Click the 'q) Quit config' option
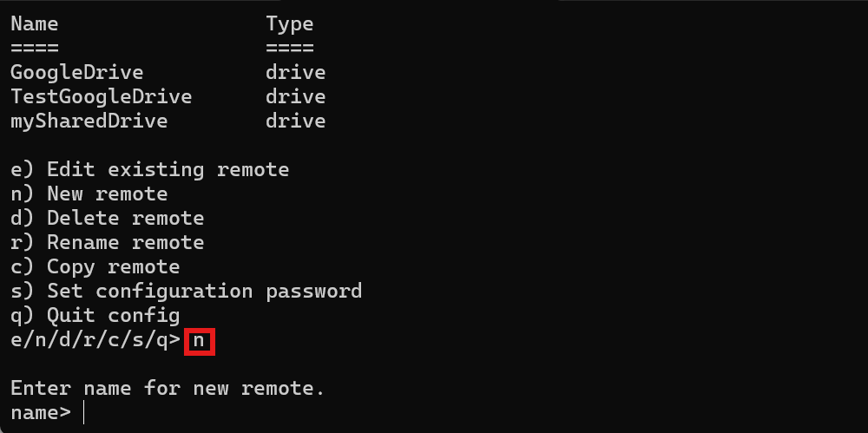Image resolution: width=868 pixels, height=433 pixels. (95, 316)
